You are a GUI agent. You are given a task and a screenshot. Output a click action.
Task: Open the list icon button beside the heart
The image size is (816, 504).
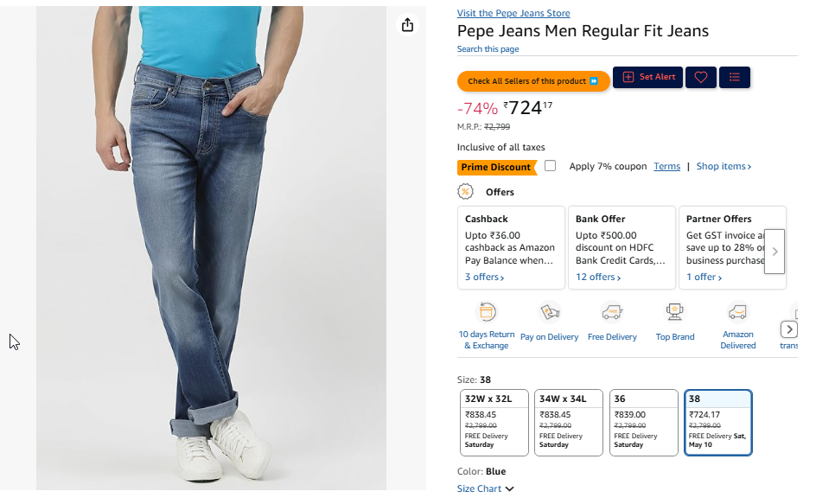point(735,78)
